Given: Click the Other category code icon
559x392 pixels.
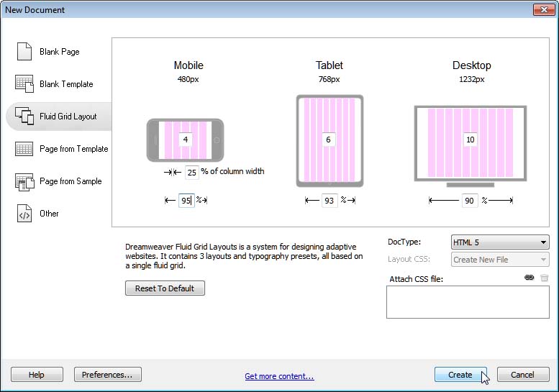Looking at the screenshot, I should (x=24, y=214).
